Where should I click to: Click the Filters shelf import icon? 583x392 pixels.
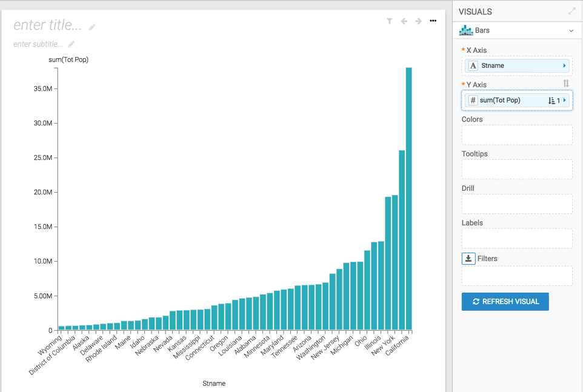tap(468, 259)
